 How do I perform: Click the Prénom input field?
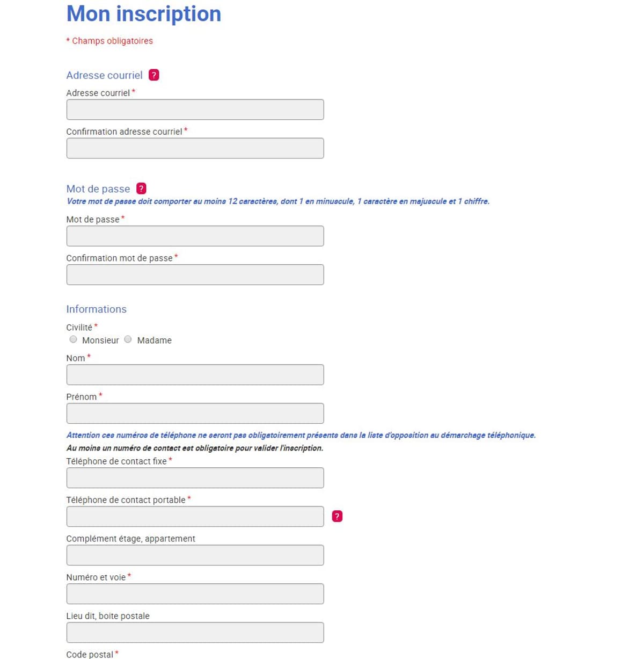point(194,413)
